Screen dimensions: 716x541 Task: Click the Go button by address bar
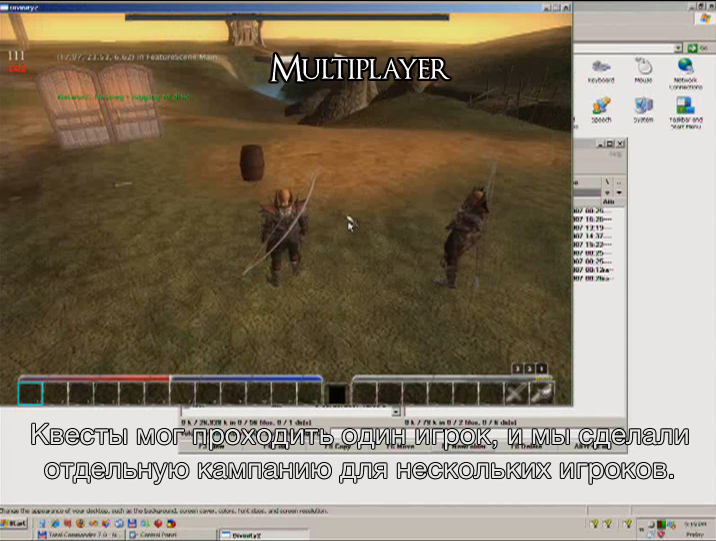click(698, 48)
